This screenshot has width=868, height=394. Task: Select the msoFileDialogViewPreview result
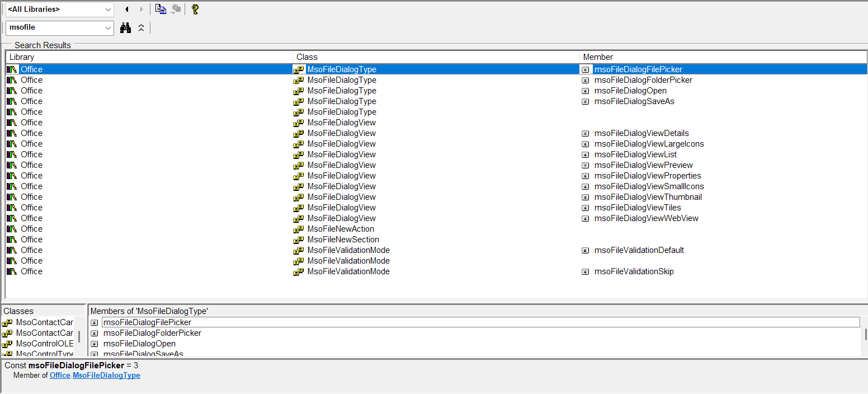tap(644, 165)
